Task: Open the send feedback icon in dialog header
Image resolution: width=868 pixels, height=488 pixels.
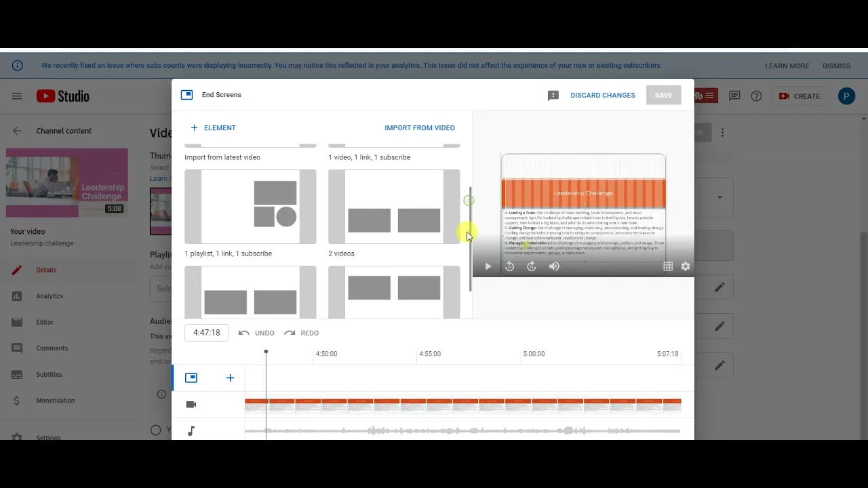Action: pyautogui.click(x=553, y=96)
